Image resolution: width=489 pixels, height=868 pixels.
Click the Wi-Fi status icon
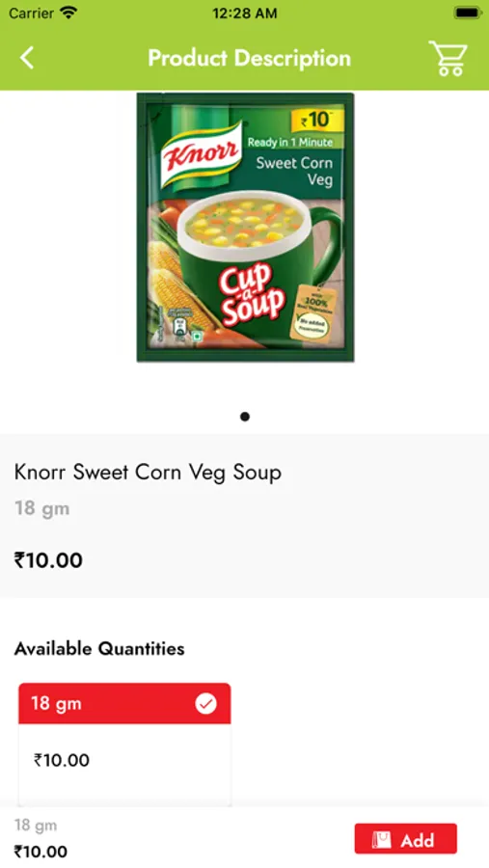[x=68, y=13]
